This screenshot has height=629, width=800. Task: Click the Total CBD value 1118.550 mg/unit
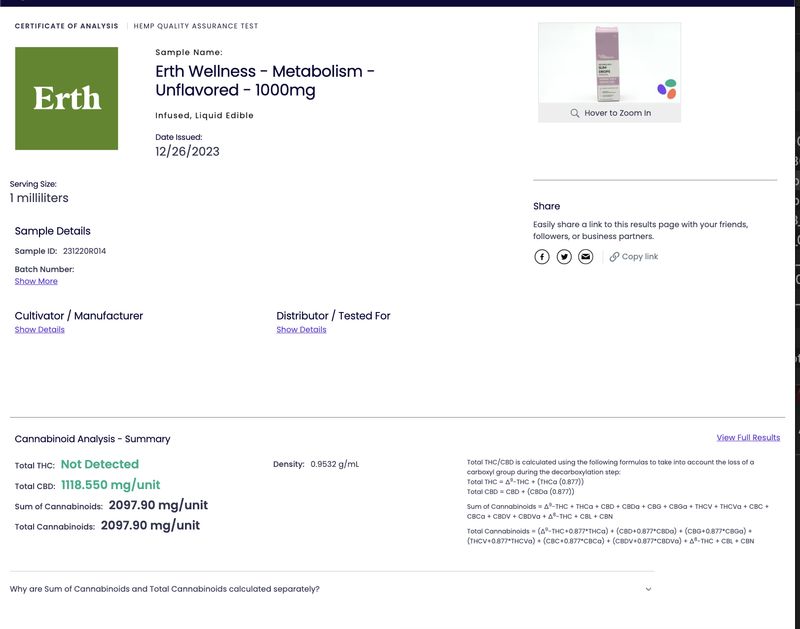click(111, 485)
